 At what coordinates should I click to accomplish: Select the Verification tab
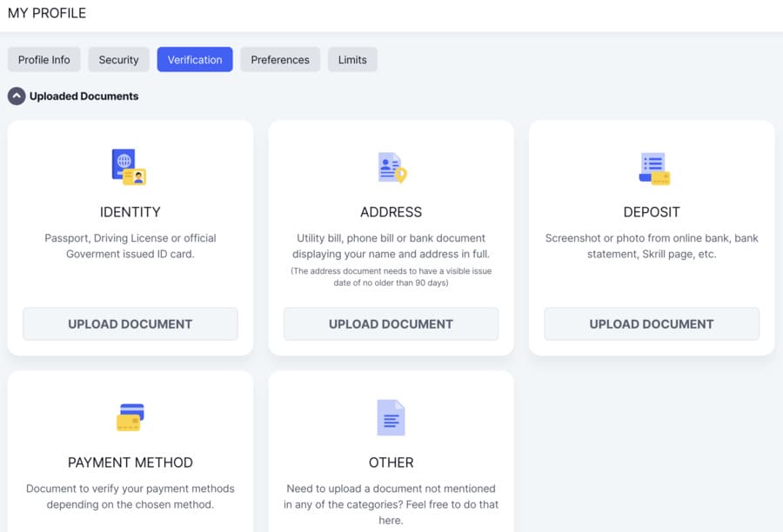point(195,60)
